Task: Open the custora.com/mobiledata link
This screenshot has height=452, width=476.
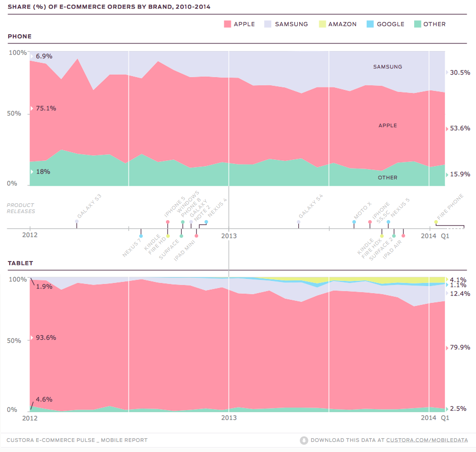Action: (x=427, y=440)
